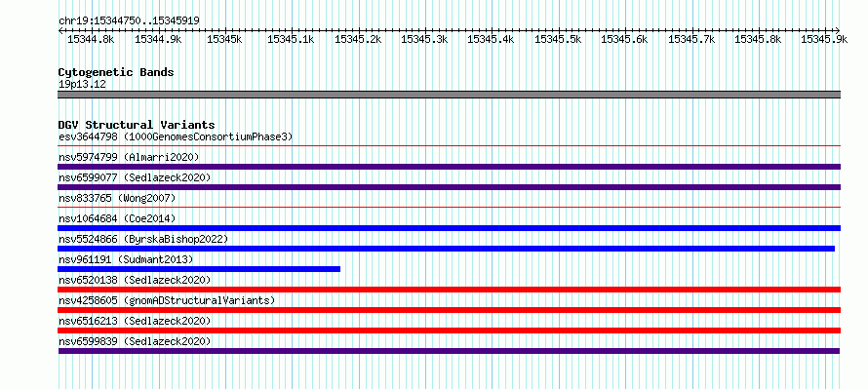Click the 15345.9k ruler tick label
This screenshot has height=389, width=868.
pos(824,39)
